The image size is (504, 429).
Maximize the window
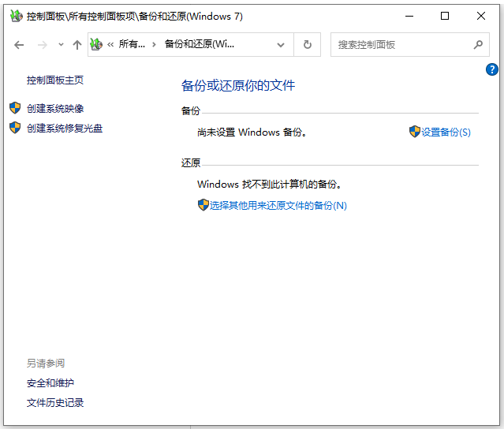coord(445,16)
